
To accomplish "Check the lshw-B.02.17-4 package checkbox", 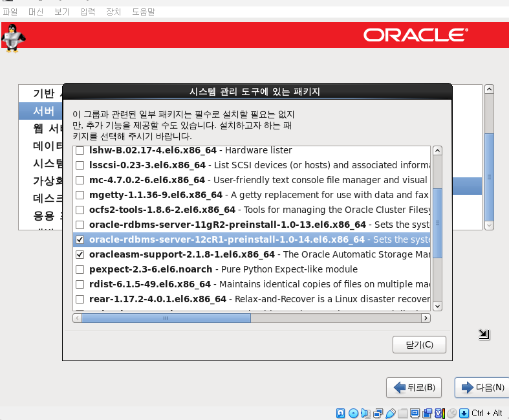I will [80, 150].
